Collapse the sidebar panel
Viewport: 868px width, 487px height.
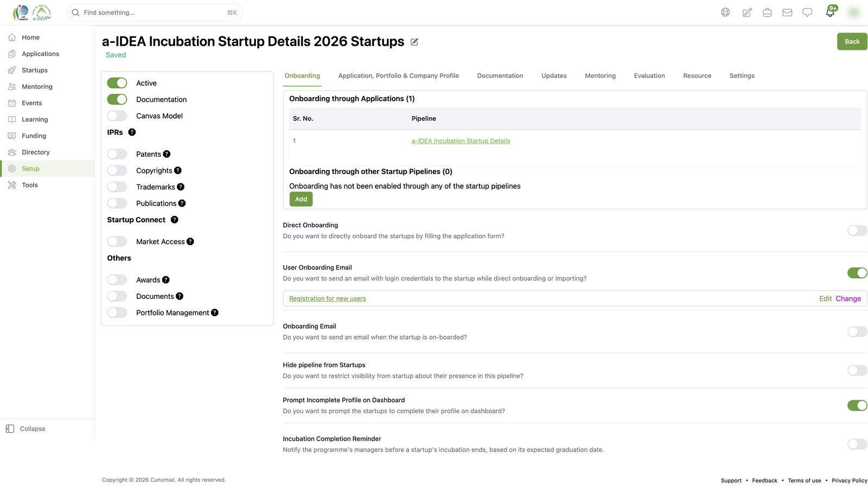coord(25,429)
